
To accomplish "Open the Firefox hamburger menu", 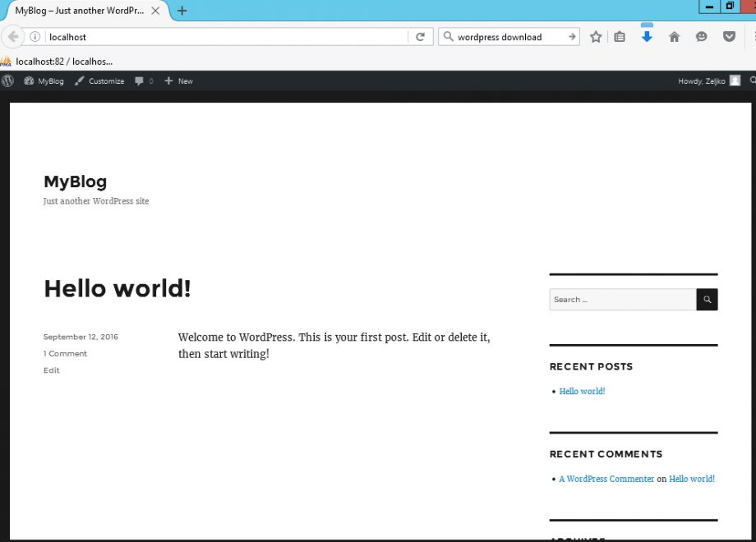I will 752,36.
